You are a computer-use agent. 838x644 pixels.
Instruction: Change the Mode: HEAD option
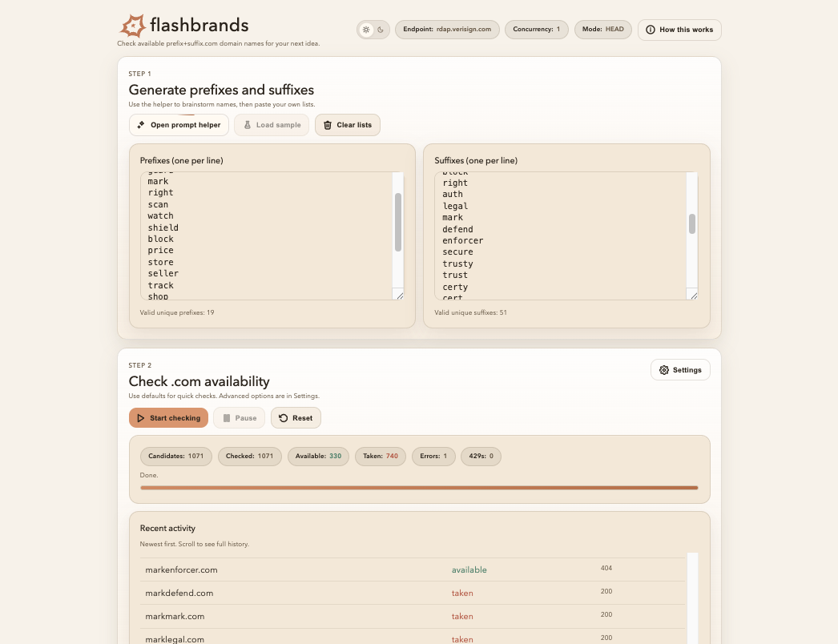[x=602, y=29]
